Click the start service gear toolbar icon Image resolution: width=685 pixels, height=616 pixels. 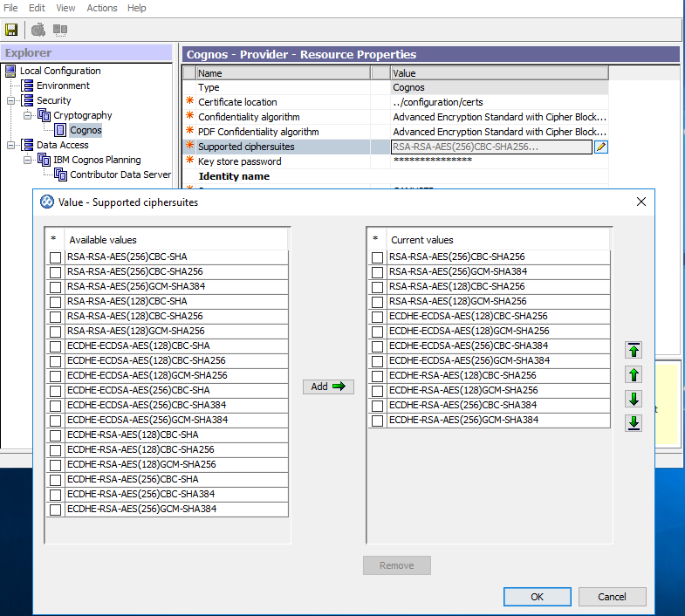[x=38, y=30]
